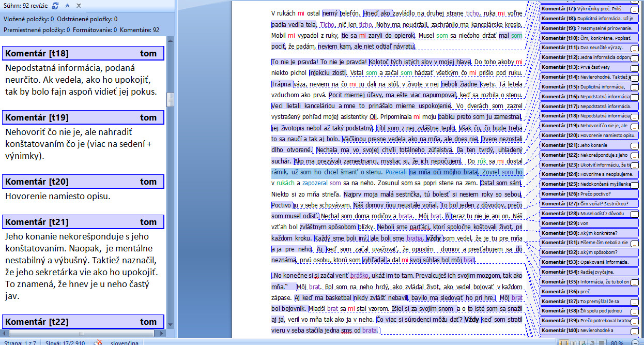
Task: Select the Komentár [t18] header in the reviewing pane
Action: pyautogui.click(x=83, y=53)
